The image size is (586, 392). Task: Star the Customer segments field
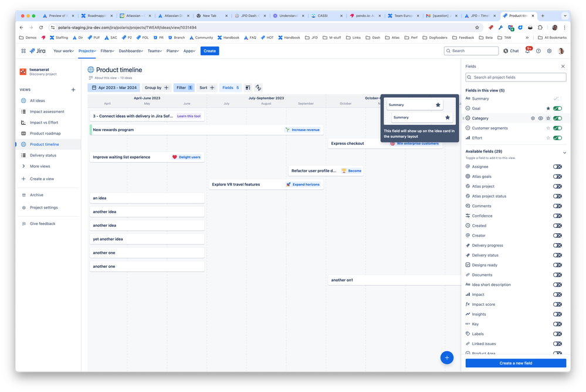548,128
